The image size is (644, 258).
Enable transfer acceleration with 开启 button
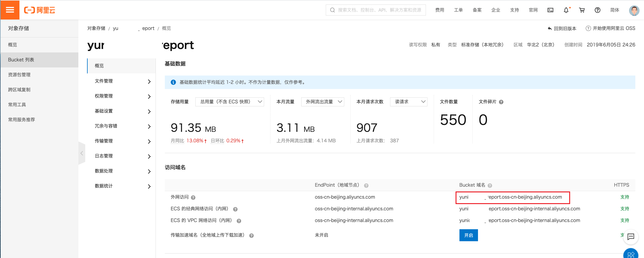click(468, 235)
